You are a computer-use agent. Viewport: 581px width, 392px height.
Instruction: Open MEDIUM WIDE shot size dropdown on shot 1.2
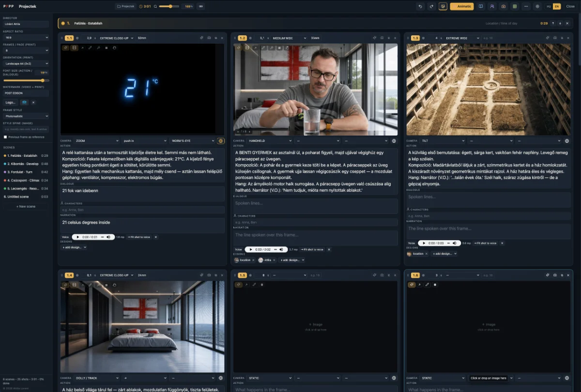pos(290,38)
